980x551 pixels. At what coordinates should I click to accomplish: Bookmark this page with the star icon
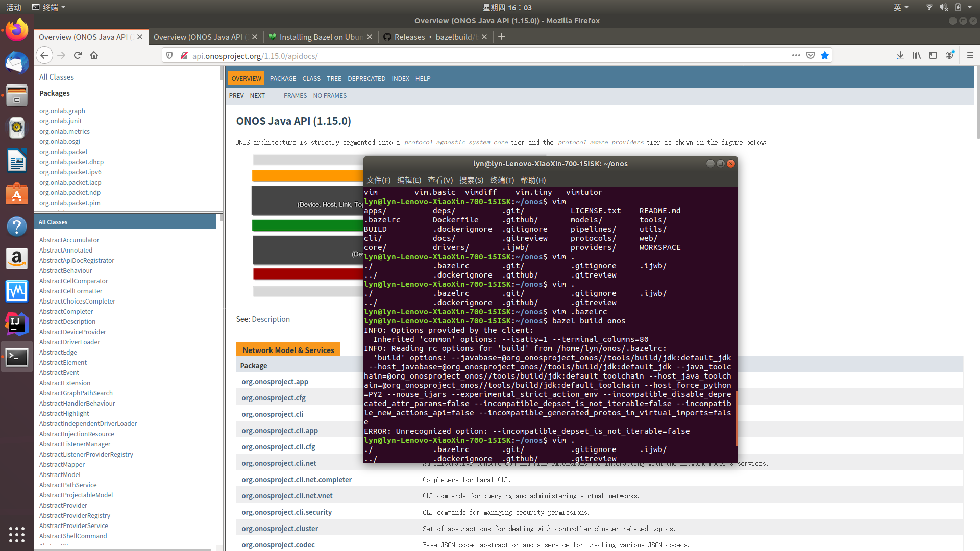point(824,55)
